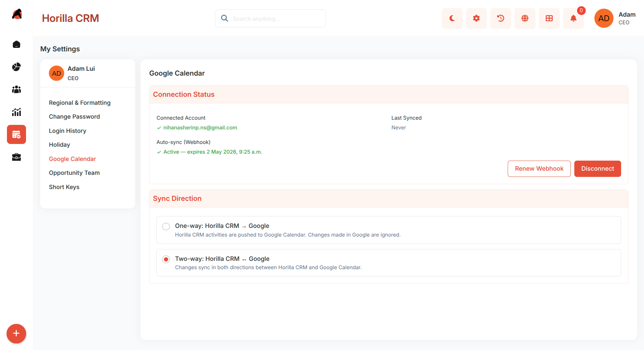Viewport: 644px width, 350px height.
Task: Select Two-way Horilla CRM Google radio
Action: tap(166, 259)
